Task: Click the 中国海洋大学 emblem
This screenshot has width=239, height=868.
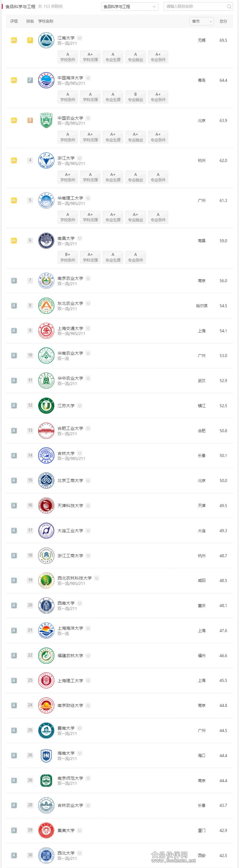Action: (46, 80)
